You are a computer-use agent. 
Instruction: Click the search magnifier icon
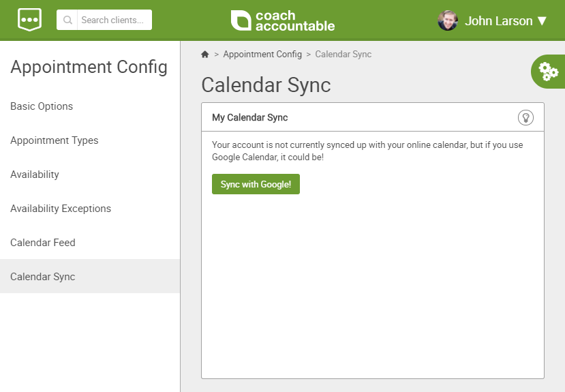click(67, 20)
